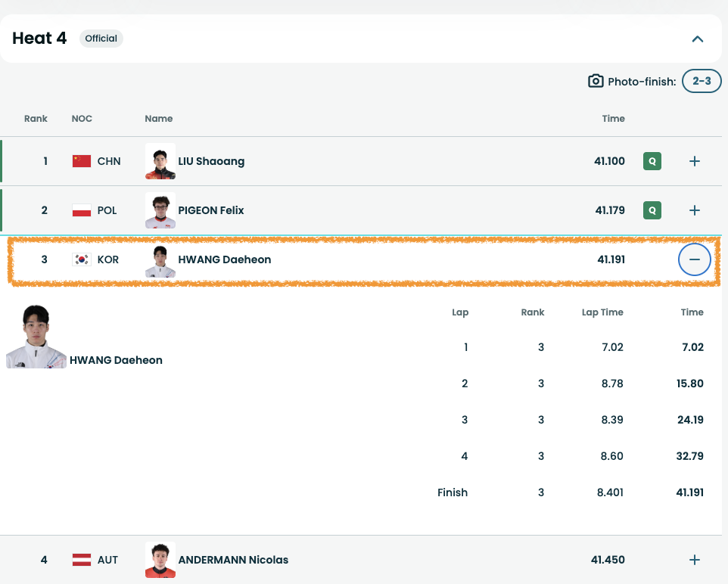This screenshot has height=584, width=728.
Task: Open the HWANG Daeheon name link in row 3
Action: pos(224,259)
